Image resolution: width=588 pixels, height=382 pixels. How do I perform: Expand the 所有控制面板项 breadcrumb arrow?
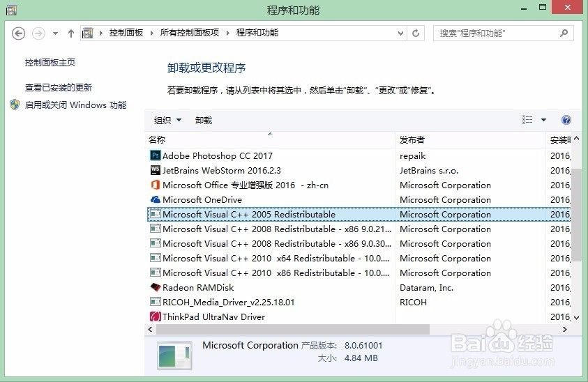click(x=227, y=33)
